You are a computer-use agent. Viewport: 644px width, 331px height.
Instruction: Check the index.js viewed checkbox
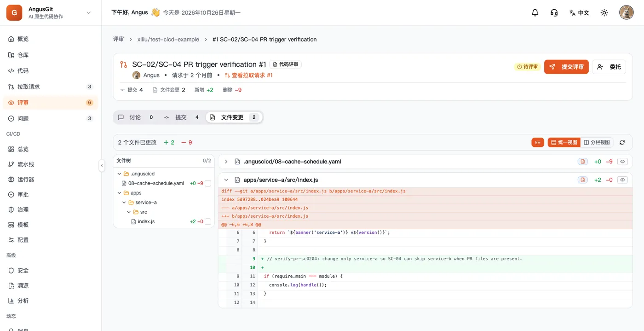(208, 222)
